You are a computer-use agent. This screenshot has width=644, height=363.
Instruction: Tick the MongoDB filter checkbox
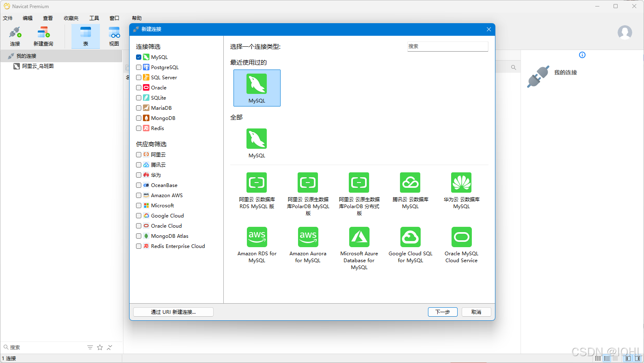coord(139,118)
